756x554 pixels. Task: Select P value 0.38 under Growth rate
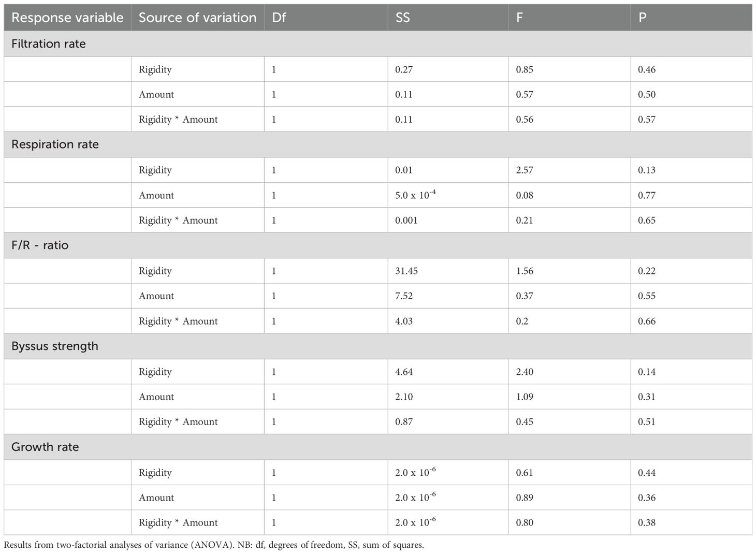[647, 522]
